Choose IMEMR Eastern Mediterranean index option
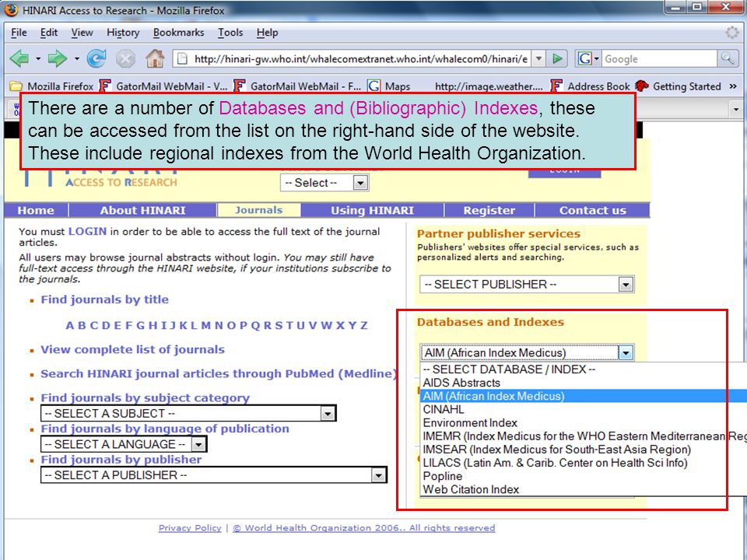 [584, 436]
